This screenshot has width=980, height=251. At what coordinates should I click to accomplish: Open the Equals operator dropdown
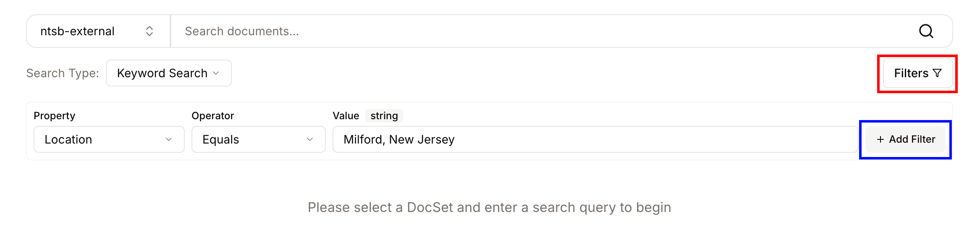[x=258, y=139]
